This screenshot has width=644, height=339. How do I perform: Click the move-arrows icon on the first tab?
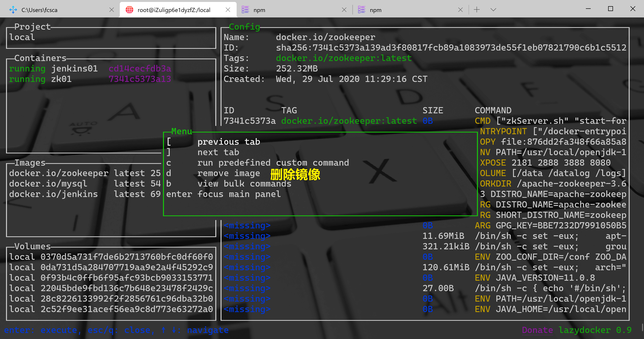[x=13, y=10]
